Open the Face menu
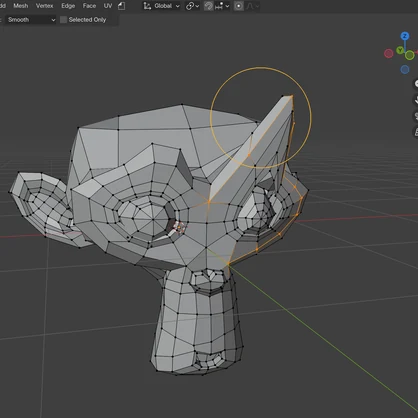The width and height of the screenshot is (418, 418). point(89,6)
